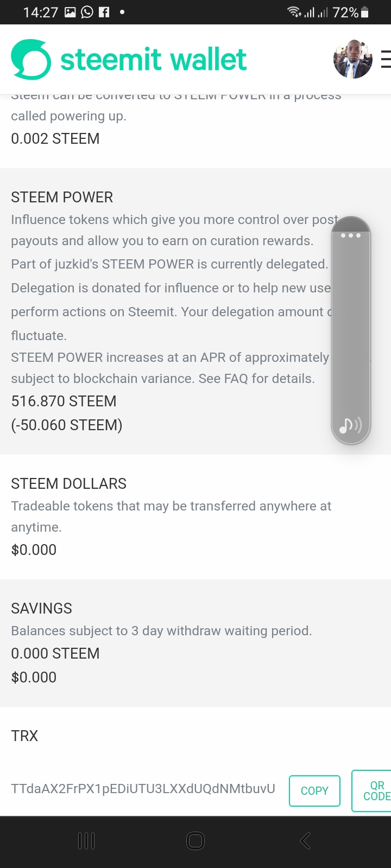Open the hamburger menu at top right
This screenshot has width=391, height=868.
[386, 59]
